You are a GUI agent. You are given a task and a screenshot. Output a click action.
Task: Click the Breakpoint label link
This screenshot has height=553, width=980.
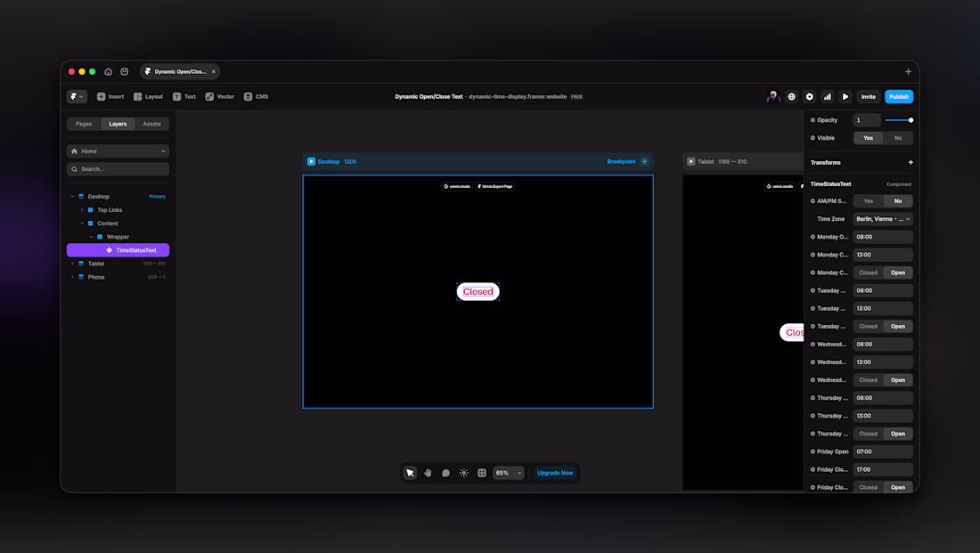click(x=621, y=162)
